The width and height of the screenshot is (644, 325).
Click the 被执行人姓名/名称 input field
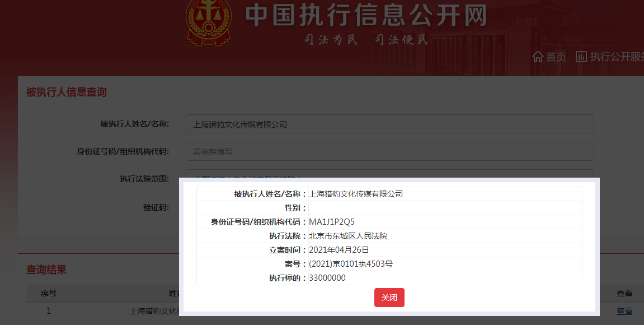pyautogui.click(x=389, y=124)
